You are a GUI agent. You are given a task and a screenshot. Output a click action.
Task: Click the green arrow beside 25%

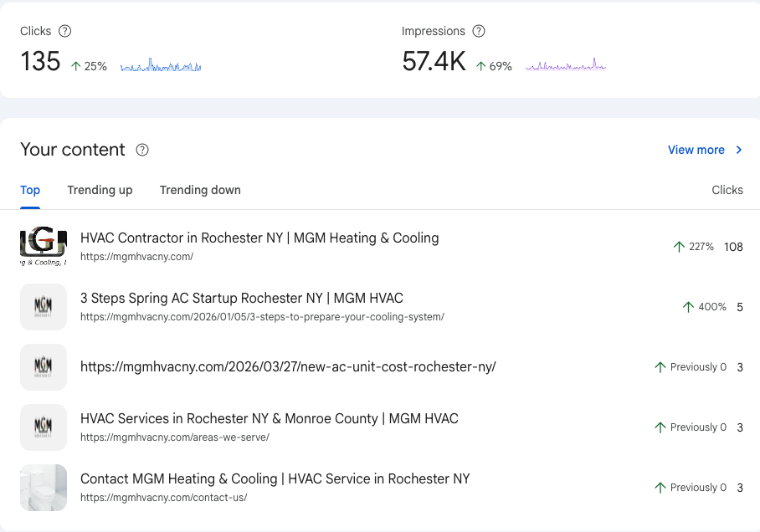point(75,66)
